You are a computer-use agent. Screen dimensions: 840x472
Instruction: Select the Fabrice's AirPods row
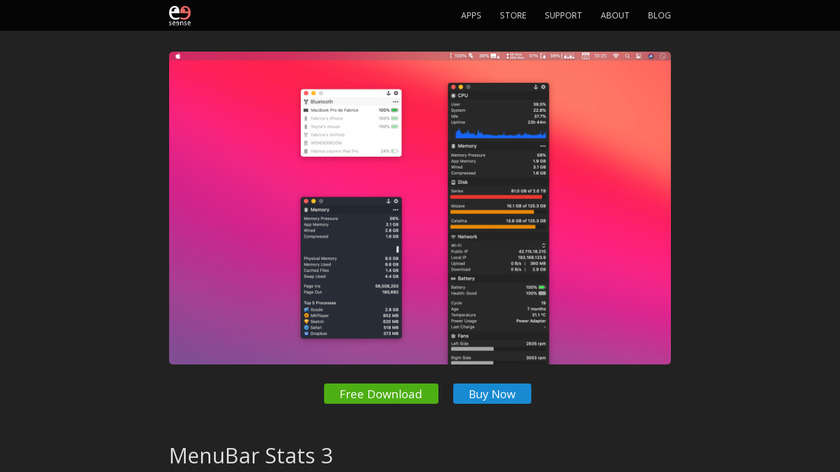[x=351, y=135]
